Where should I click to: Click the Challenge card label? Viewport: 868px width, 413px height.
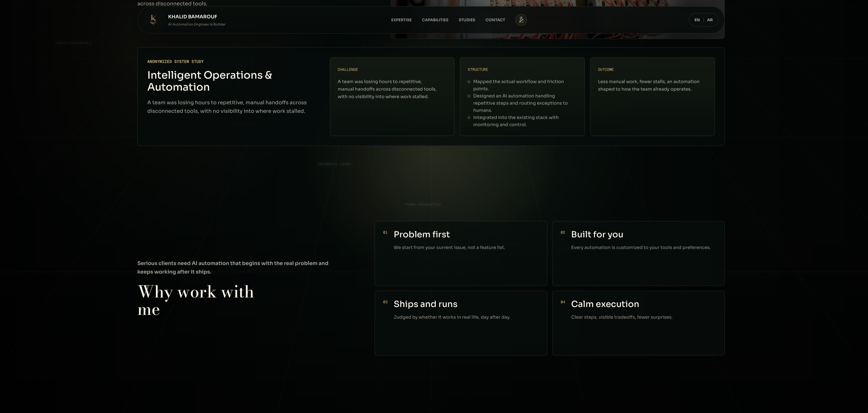point(348,69)
